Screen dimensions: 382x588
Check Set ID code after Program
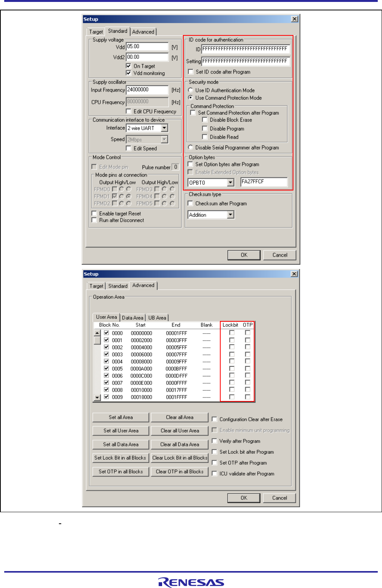(191, 72)
